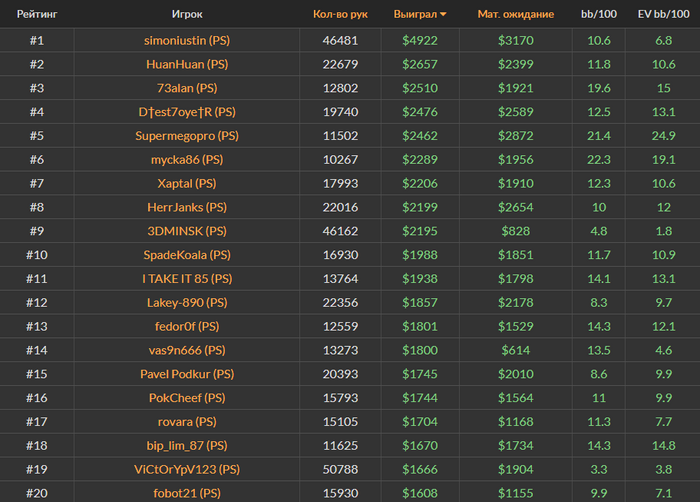Click the EV bb/100 column header

663,14
